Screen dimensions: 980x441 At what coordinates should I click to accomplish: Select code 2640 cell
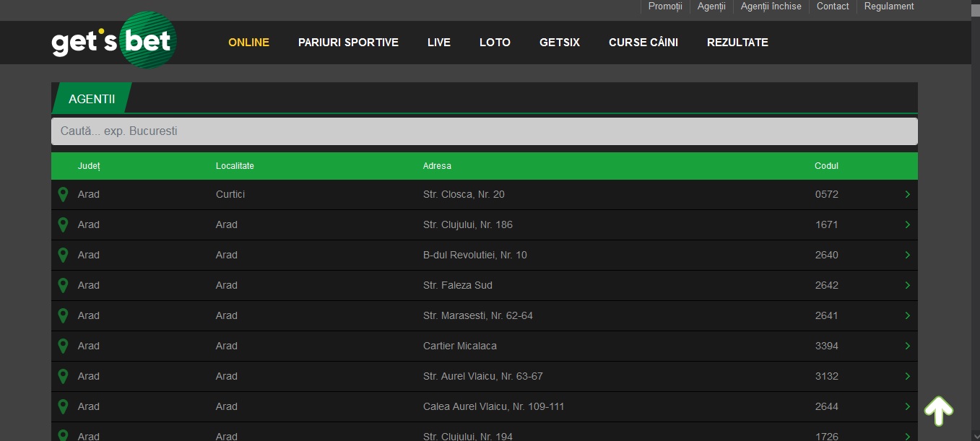827,255
